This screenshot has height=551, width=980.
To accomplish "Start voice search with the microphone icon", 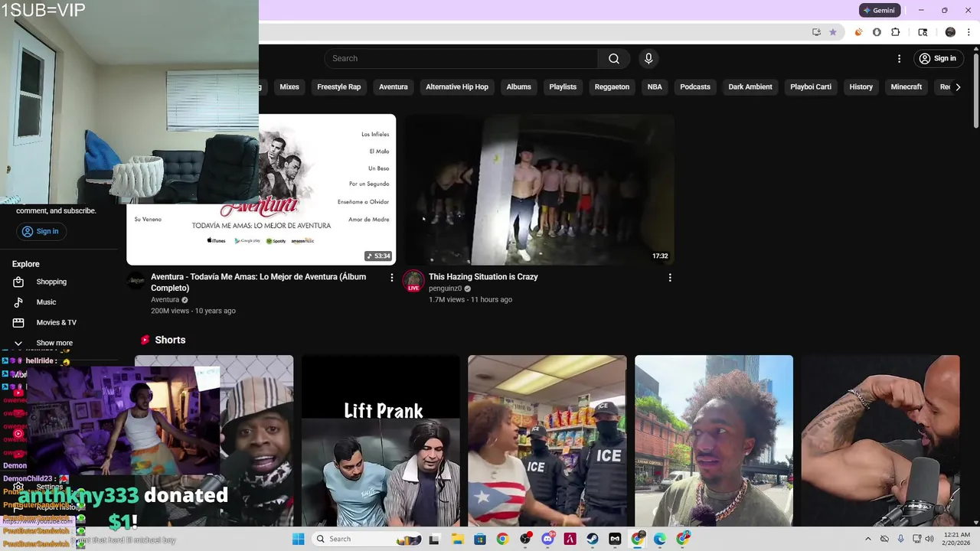I will coord(648,59).
